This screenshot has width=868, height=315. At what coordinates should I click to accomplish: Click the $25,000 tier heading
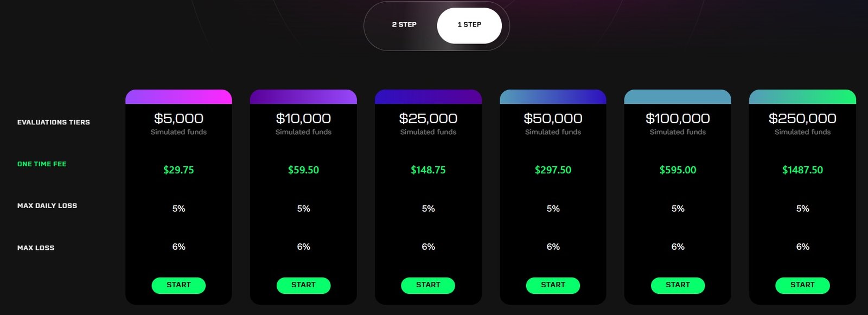click(428, 118)
